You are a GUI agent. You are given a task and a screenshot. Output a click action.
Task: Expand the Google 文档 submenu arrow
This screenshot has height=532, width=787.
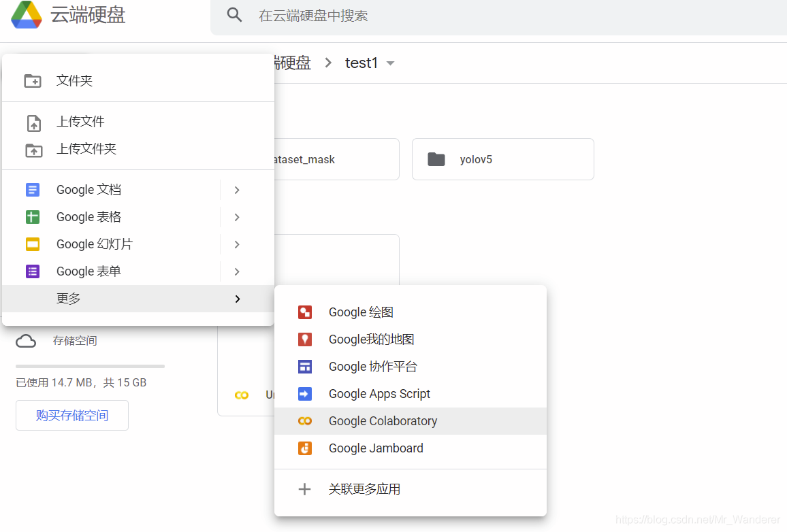tap(237, 190)
